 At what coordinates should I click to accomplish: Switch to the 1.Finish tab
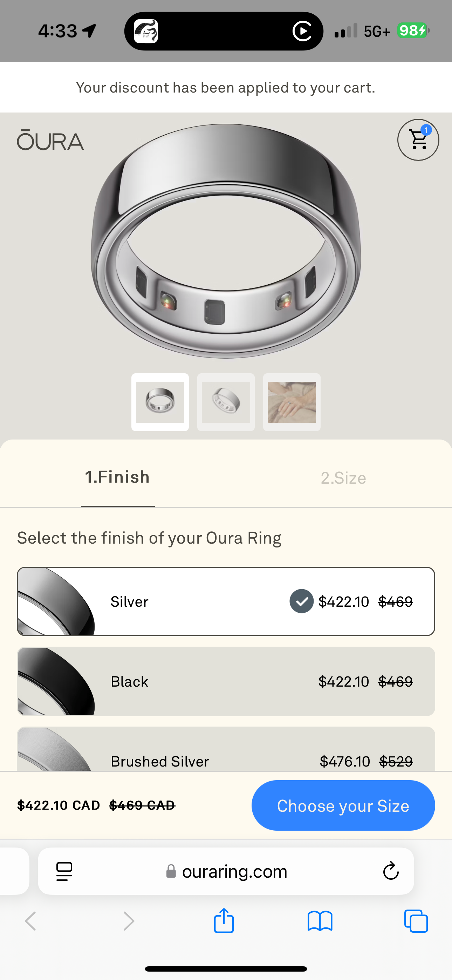(118, 477)
